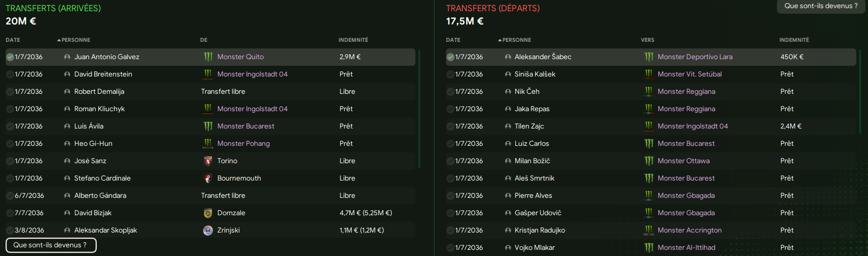868x256 pixels.
Task: Click the Bournemouth club crest
Action: (208, 178)
